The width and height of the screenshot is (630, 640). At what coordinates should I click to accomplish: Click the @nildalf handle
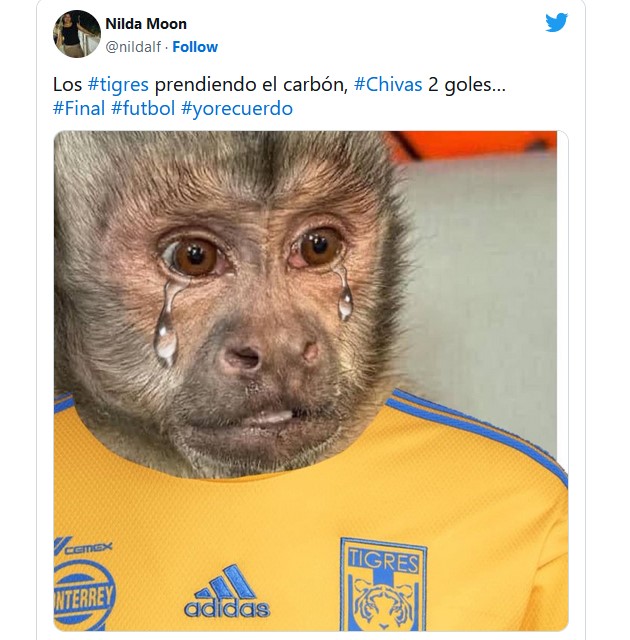pyautogui.click(x=135, y=47)
